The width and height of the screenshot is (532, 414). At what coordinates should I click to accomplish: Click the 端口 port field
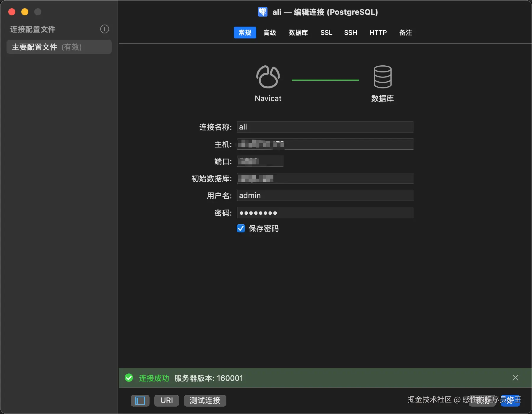260,161
